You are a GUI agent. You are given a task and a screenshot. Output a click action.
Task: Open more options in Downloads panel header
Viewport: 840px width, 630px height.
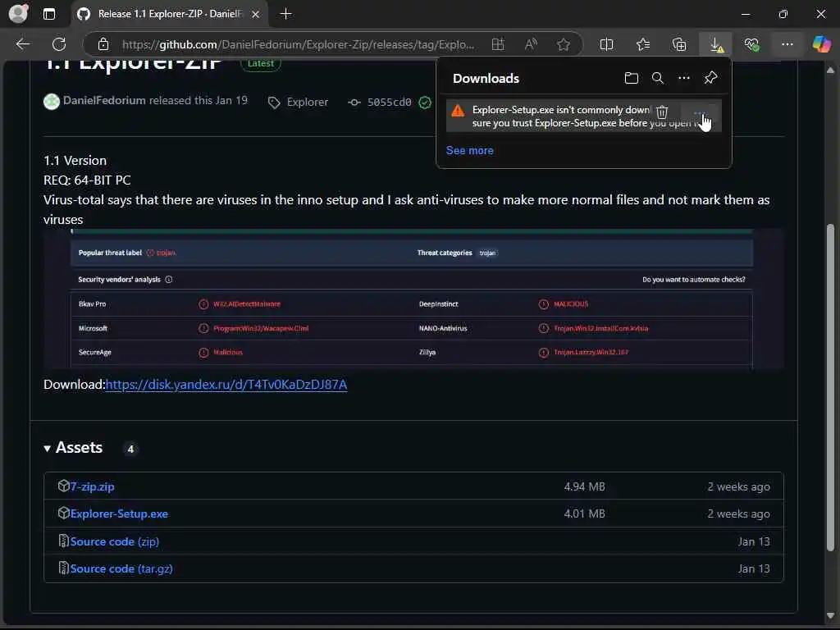coord(684,78)
